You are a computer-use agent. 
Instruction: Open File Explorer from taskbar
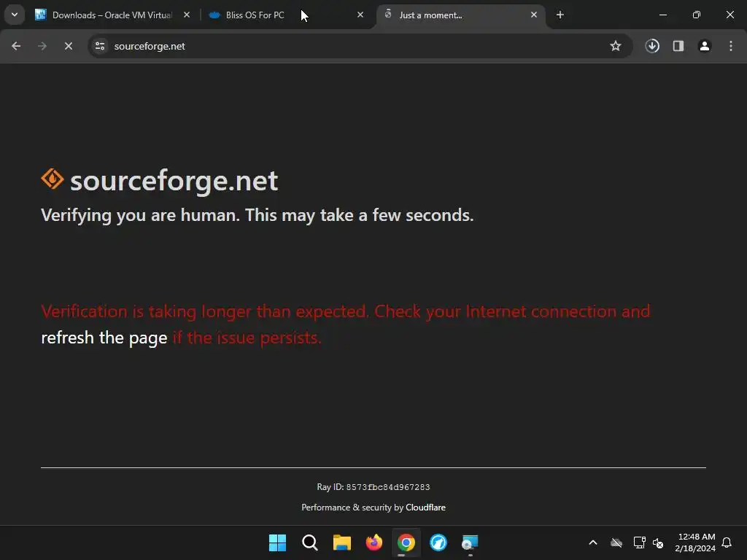[x=342, y=542]
